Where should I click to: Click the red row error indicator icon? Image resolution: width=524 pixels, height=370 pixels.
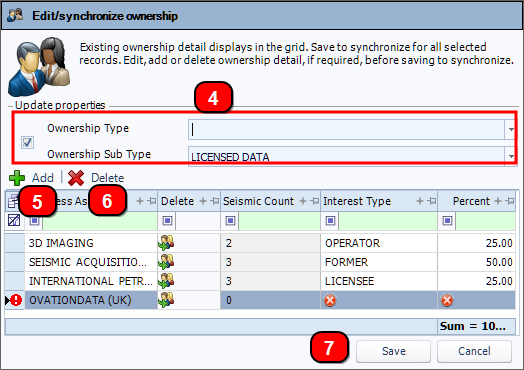click(x=16, y=300)
